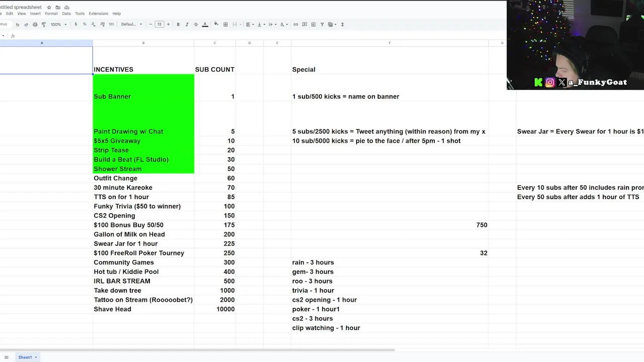Increase decimal places
The height and width of the screenshot is (362, 644).
click(103, 24)
